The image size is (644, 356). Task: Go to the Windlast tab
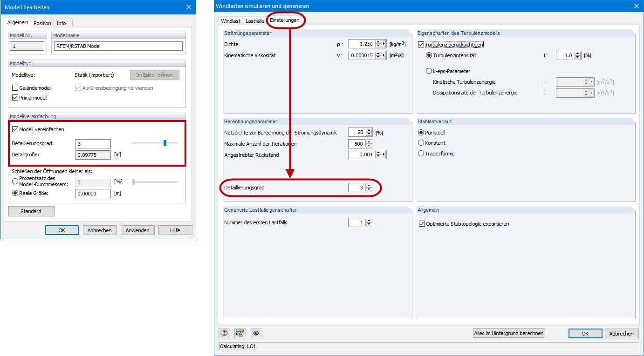pyautogui.click(x=231, y=20)
